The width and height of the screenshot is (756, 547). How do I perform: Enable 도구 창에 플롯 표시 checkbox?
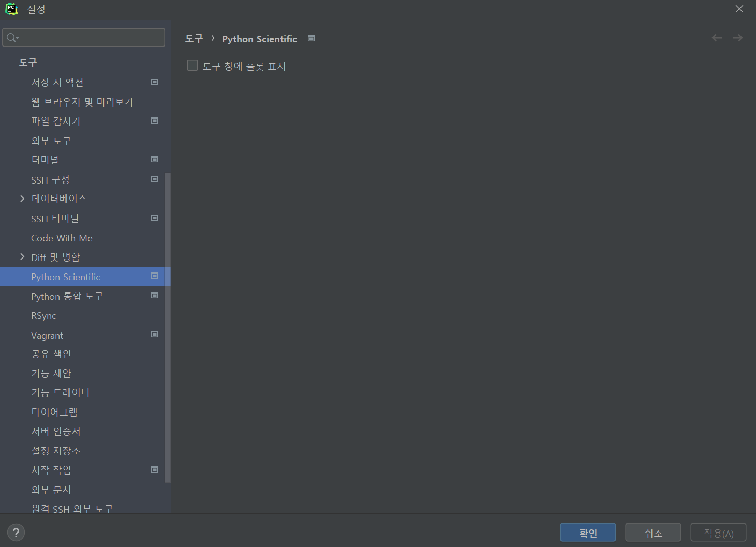pos(192,66)
